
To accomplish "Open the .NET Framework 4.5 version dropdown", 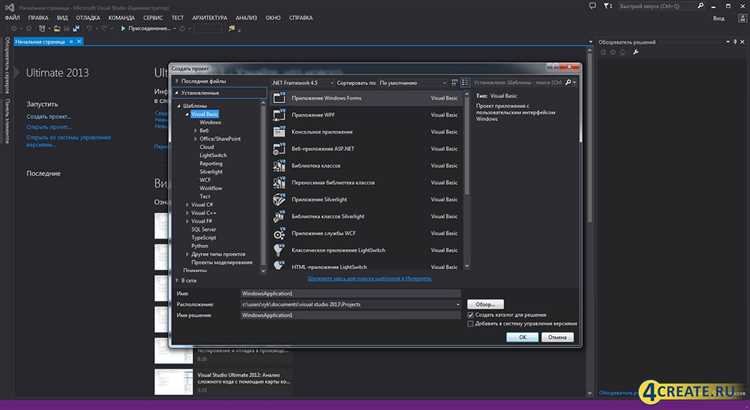I will tap(303, 83).
